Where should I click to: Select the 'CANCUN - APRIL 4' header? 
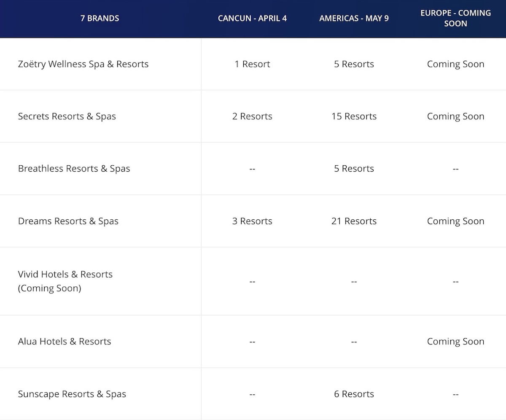coord(252,18)
